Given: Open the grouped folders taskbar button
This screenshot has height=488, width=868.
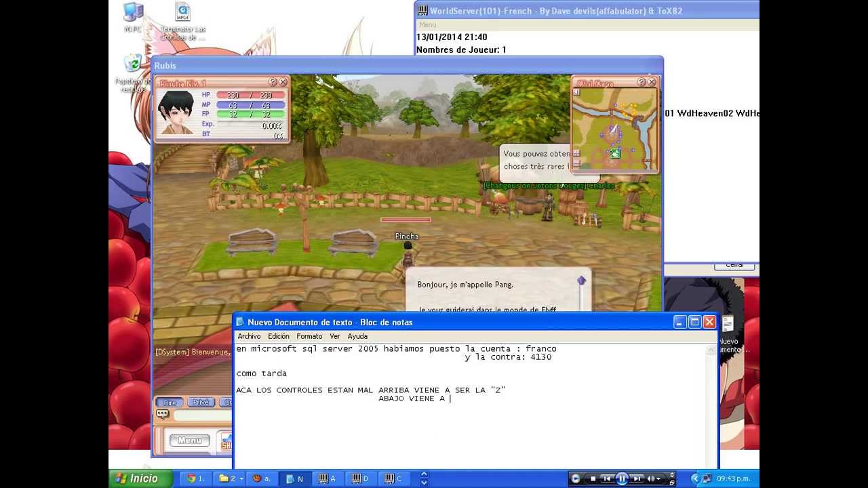Looking at the screenshot, I should (x=229, y=479).
